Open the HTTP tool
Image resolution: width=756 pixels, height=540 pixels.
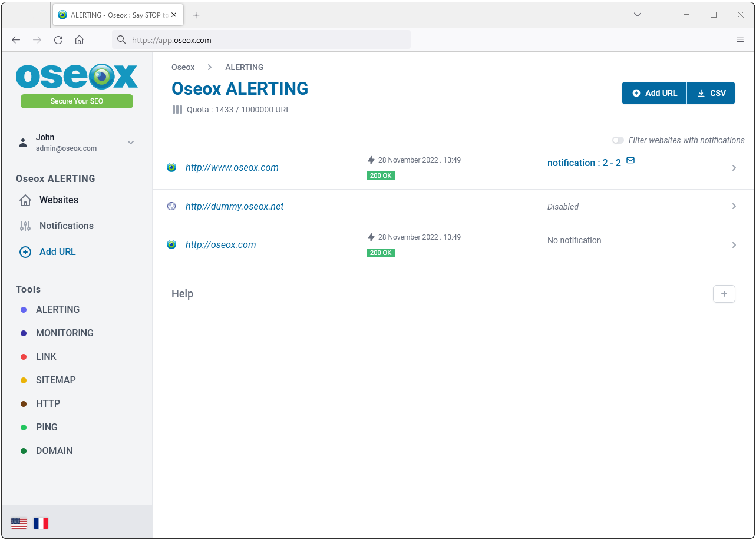tap(48, 404)
